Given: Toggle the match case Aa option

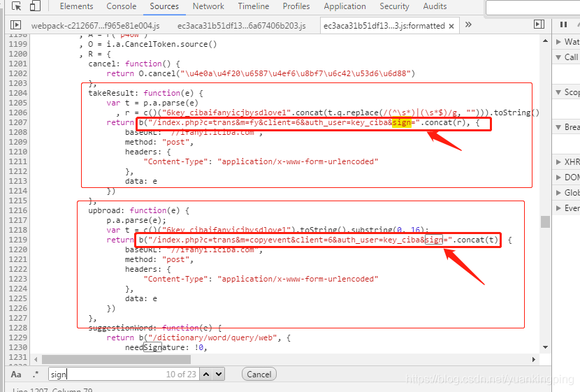Looking at the screenshot, I should click(16, 375).
